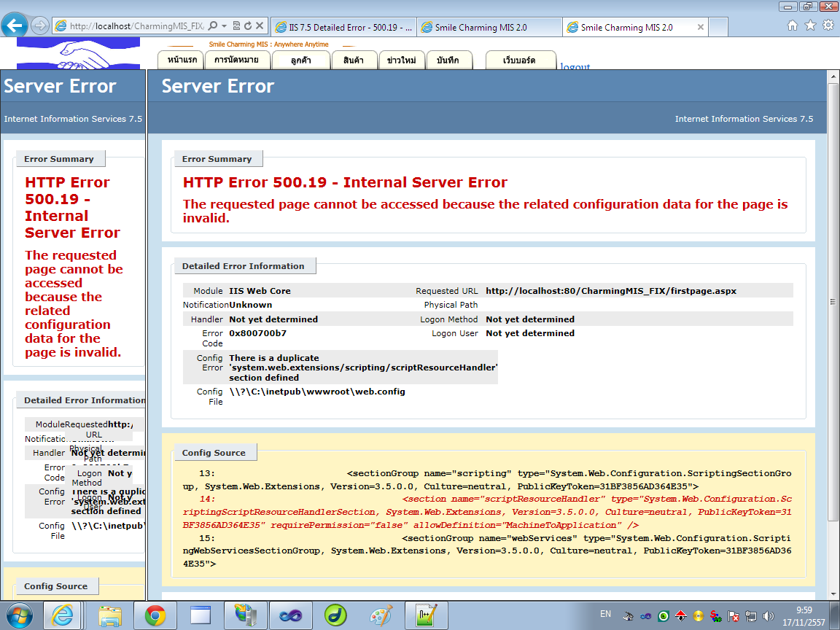
Task: Open Favorites with the star icon
Action: [811, 26]
